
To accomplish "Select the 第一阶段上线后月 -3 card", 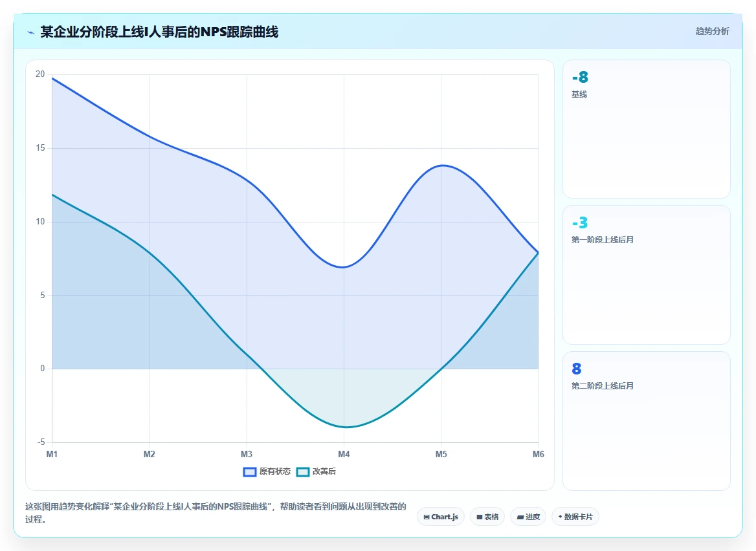I will pyautogui.click(x=646, y=275).
